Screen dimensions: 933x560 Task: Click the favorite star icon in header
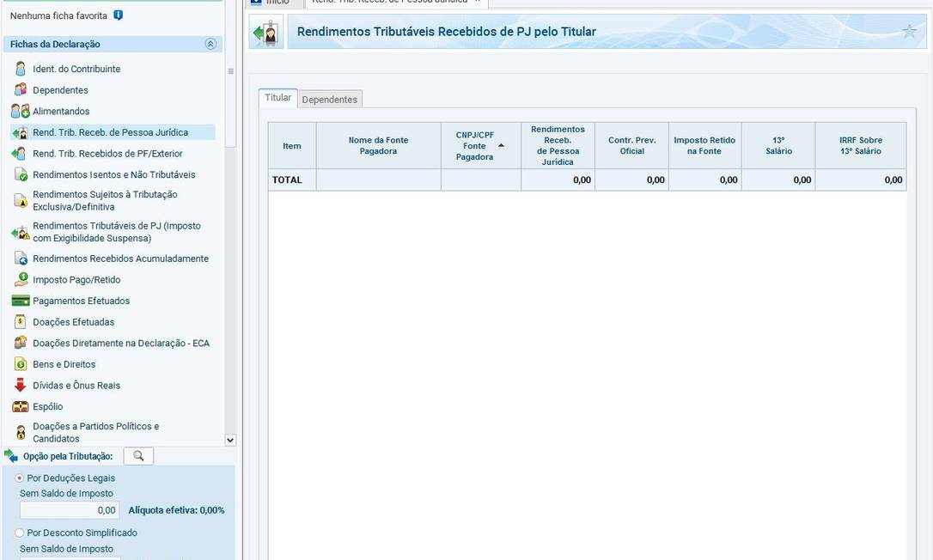click(910, 32)
